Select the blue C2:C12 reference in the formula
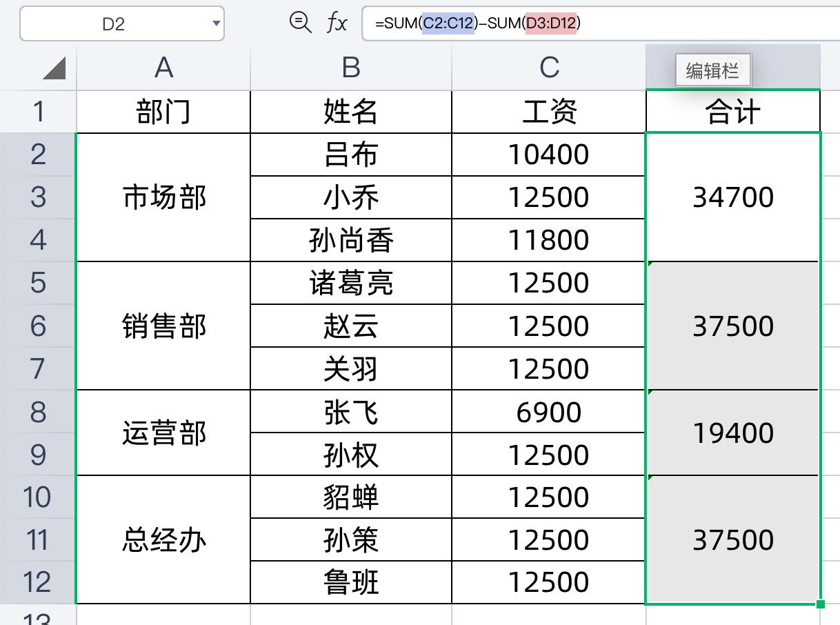The width and height of the screenshot is (840, 625). [x=449, y=21]
